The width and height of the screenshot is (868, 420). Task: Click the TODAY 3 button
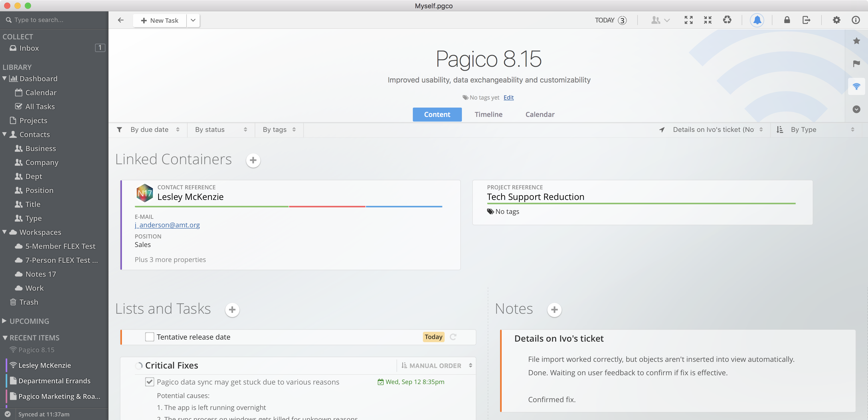click(x=610, y=20)
